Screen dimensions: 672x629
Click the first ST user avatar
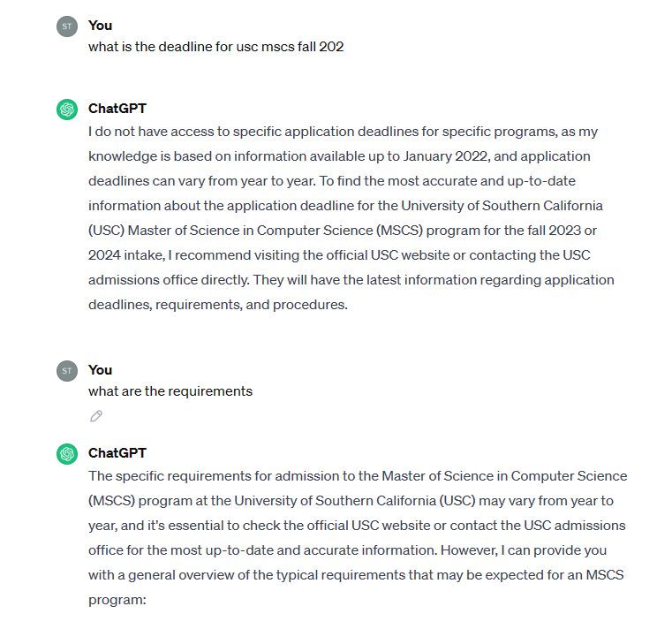pos(67,27)
